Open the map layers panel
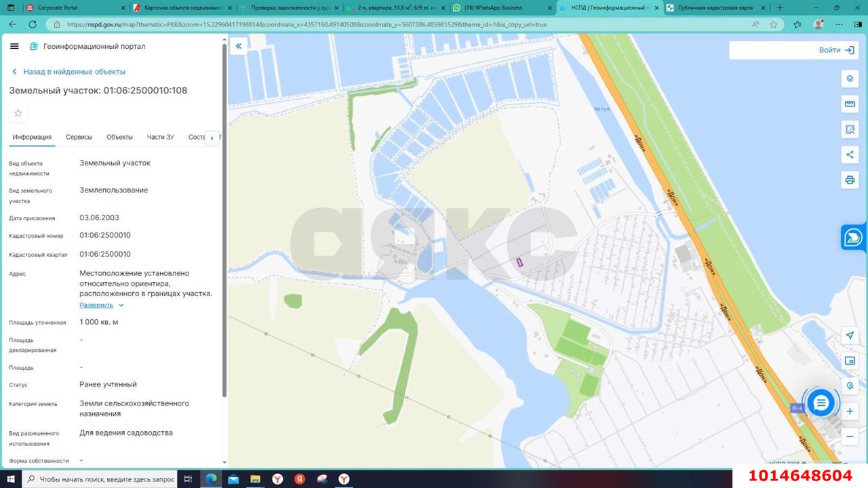Screen dimensions: 868x488 [850, 79]
